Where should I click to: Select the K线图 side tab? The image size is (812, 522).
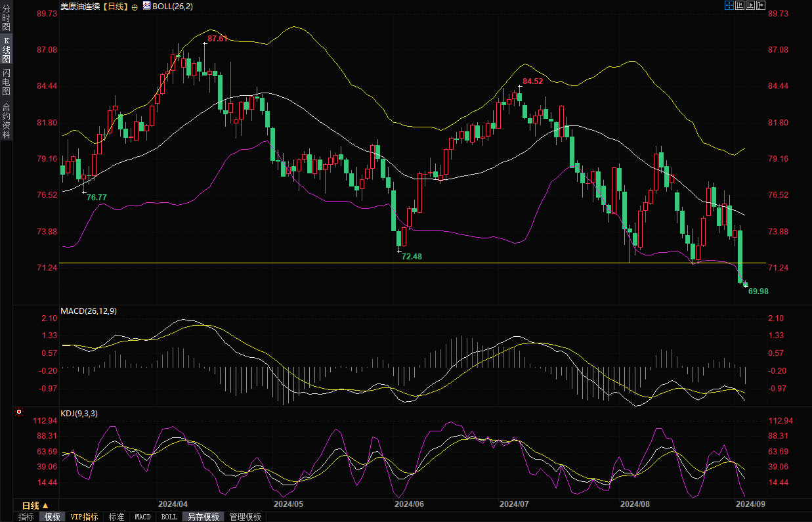(6, 50)
